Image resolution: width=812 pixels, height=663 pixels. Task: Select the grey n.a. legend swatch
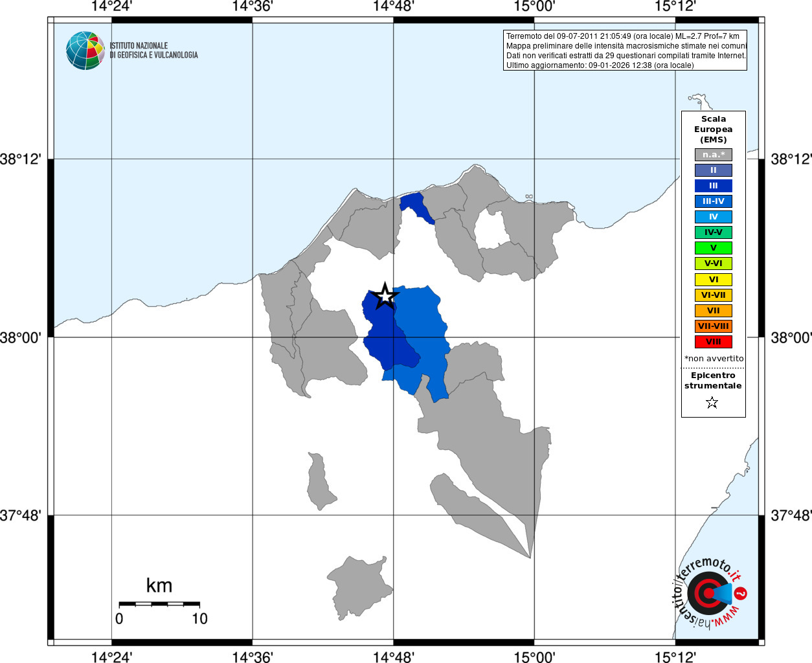(x=714, y=155)
